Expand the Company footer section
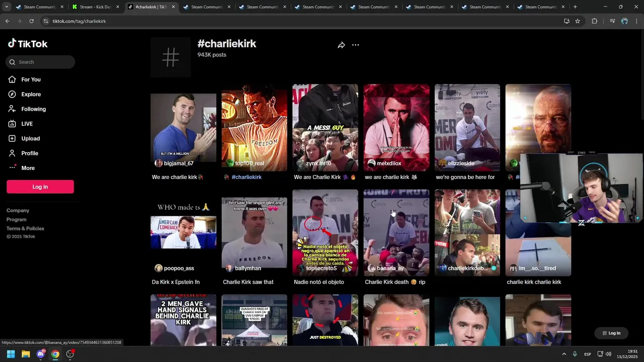Screen dimensions: 644x362 tap(18, 211)
